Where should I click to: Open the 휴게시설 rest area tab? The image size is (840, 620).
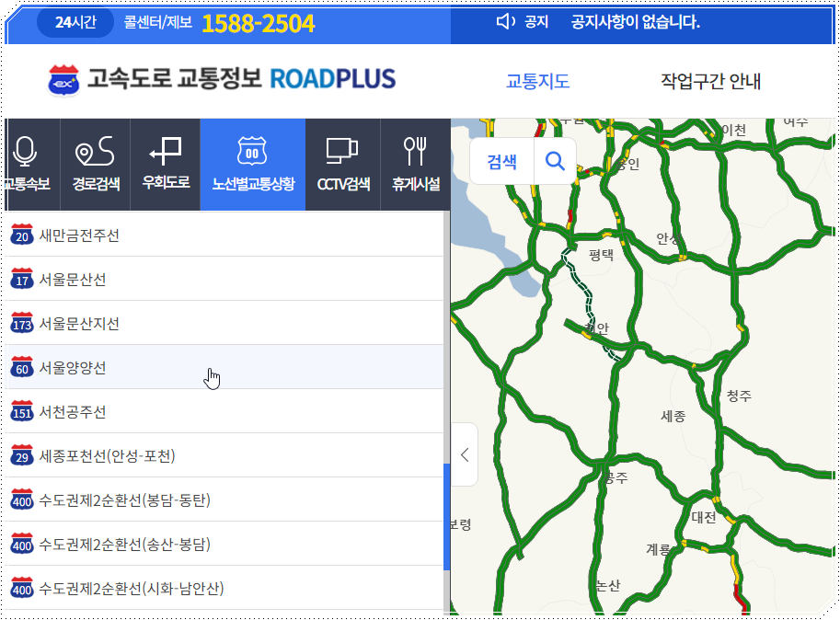click(415, 164)
